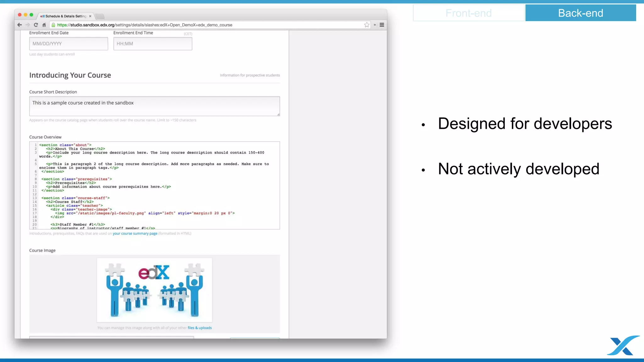Select the Front-end slide tab
This screenshot has height=362, width=644.
click(469, 13)
